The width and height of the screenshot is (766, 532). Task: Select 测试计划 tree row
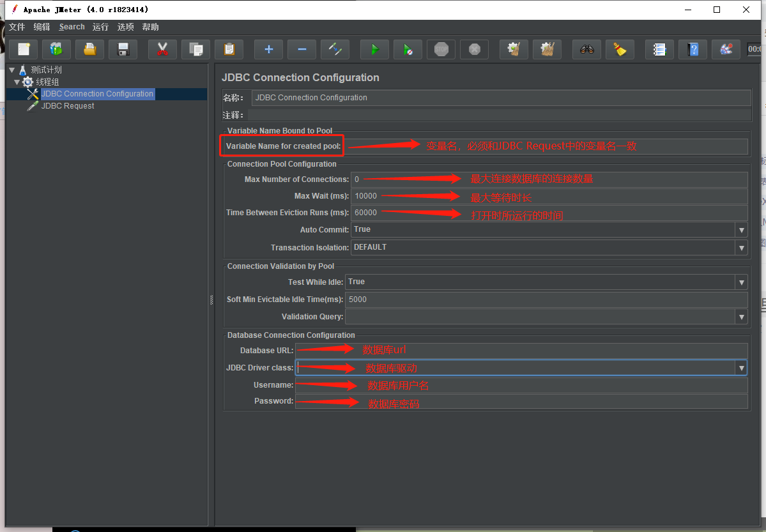[x=47, y=70]
